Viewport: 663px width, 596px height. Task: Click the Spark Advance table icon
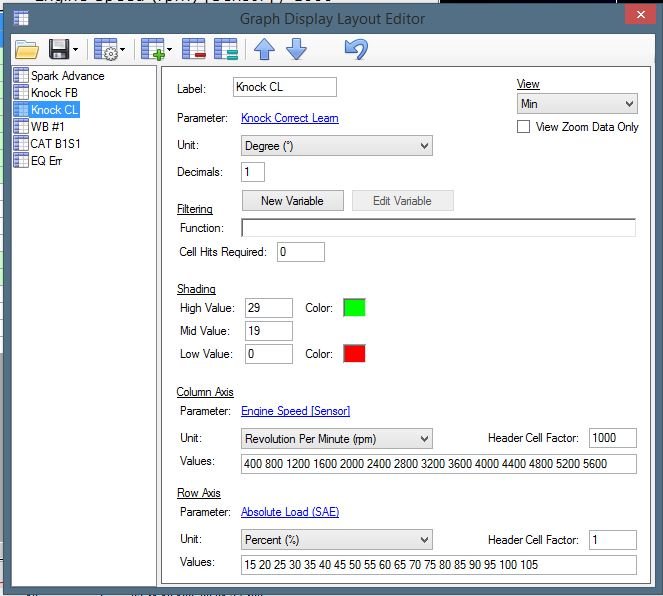click(21, 75)
